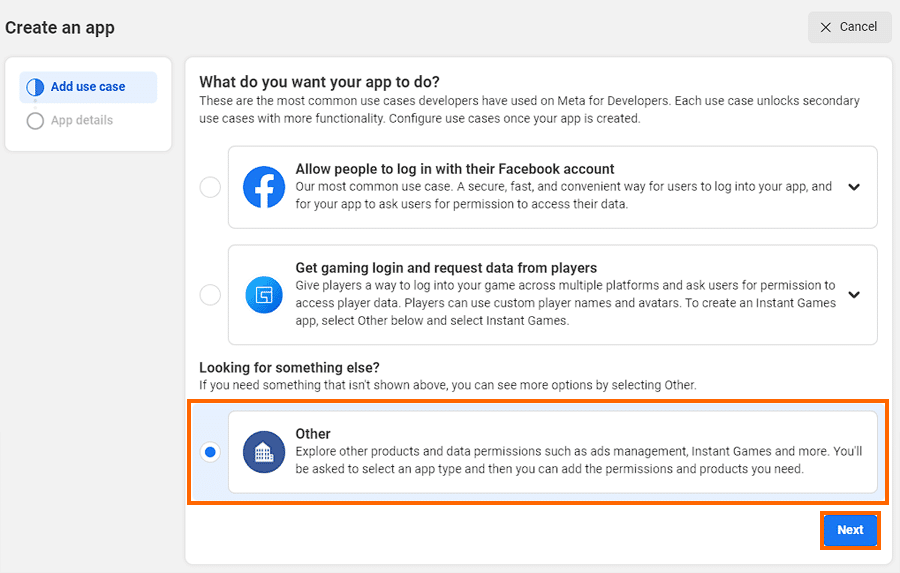
Task: Select the Facebook login radio button
Action: tap(210, 187)
